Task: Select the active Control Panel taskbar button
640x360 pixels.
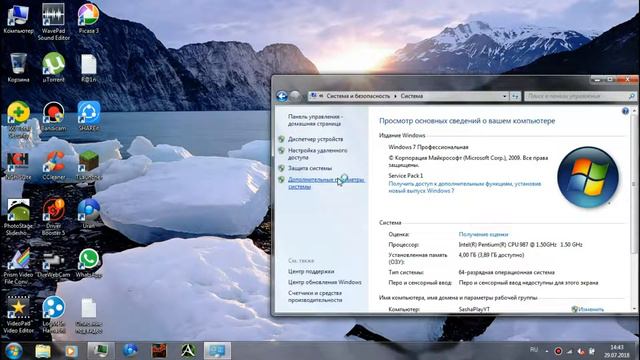Action: [x=217, y=350]
